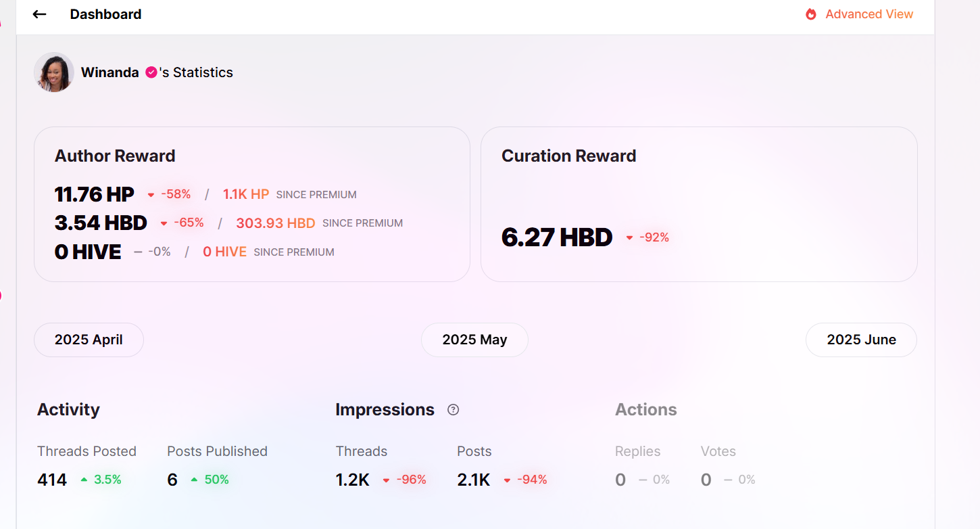Click the down arrow beside -65%
This screenshot has height=529, width=980.
pos(164,223)
